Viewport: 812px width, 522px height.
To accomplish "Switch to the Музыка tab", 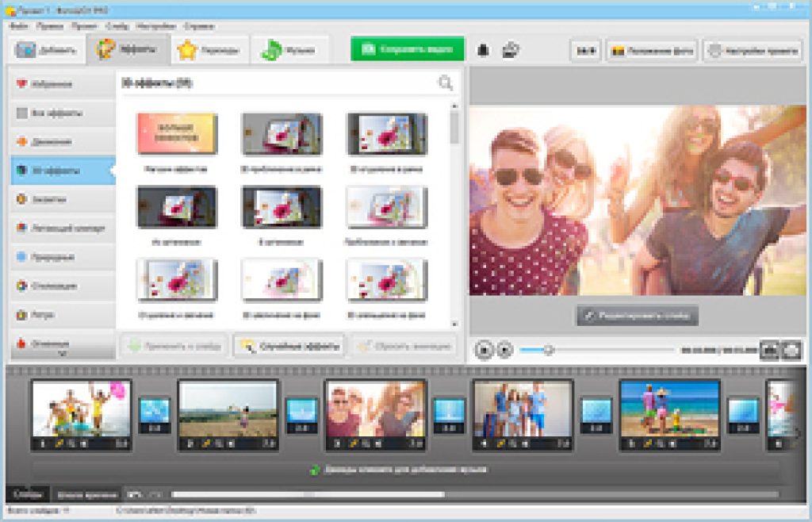I will tap(289, 50).
